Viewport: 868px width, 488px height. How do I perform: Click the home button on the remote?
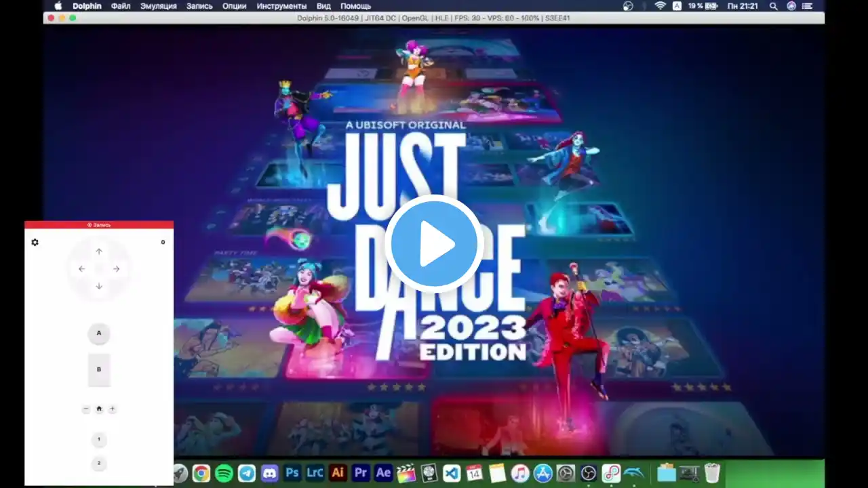(x=99, y=409)
